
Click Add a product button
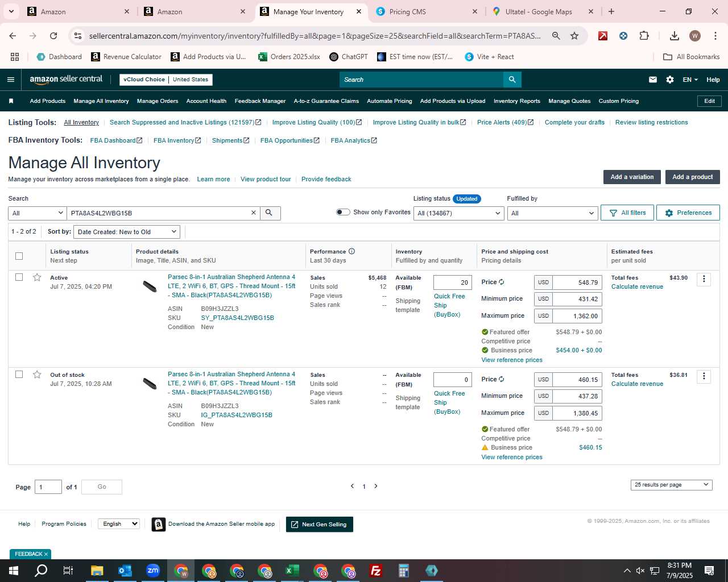point(692,177)
